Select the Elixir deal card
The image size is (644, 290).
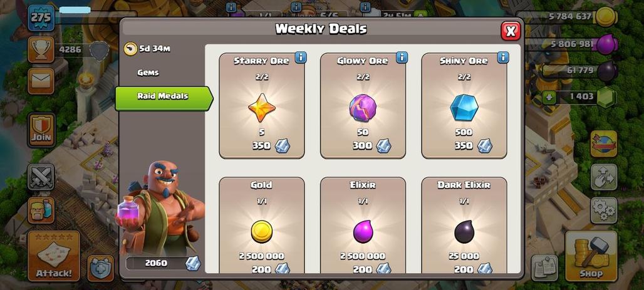tap(363, 225)
